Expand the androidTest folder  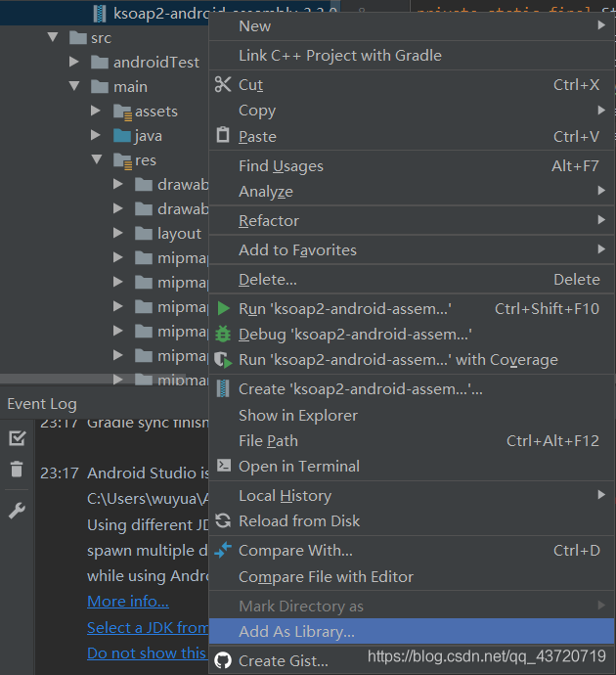tap(74, 62)
